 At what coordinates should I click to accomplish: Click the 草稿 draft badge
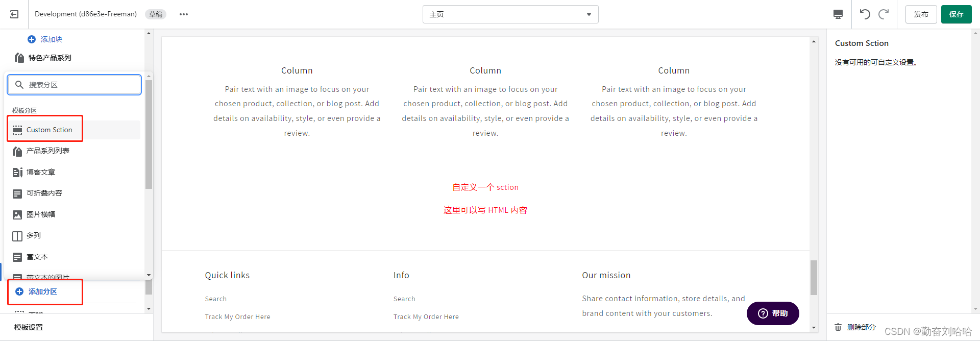[x=156, y=14]
